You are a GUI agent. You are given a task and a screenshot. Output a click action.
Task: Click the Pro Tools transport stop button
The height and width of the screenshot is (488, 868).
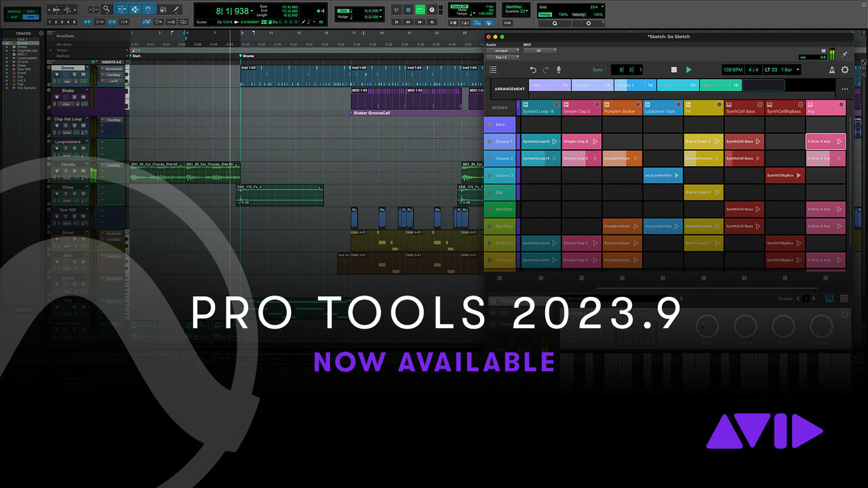408,9
